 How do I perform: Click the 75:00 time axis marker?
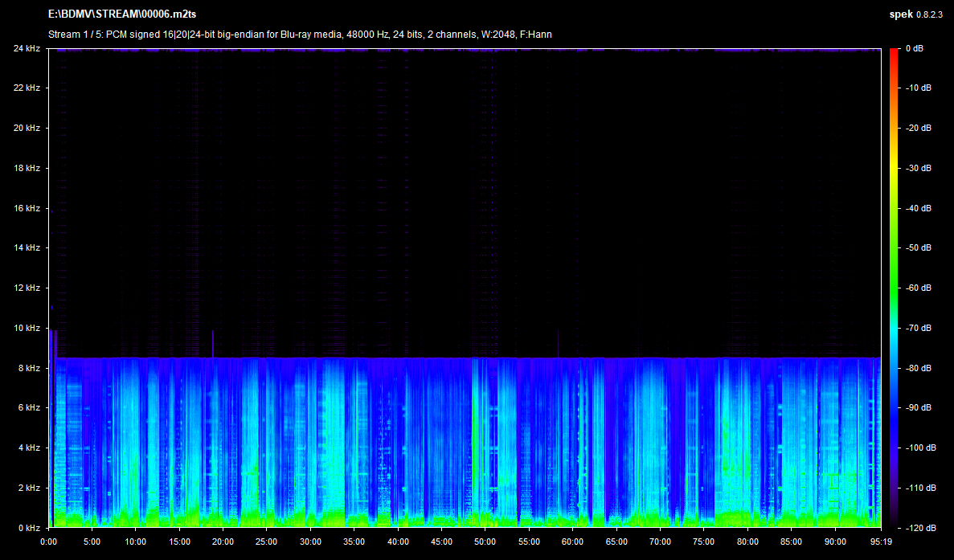pos(704,542)
